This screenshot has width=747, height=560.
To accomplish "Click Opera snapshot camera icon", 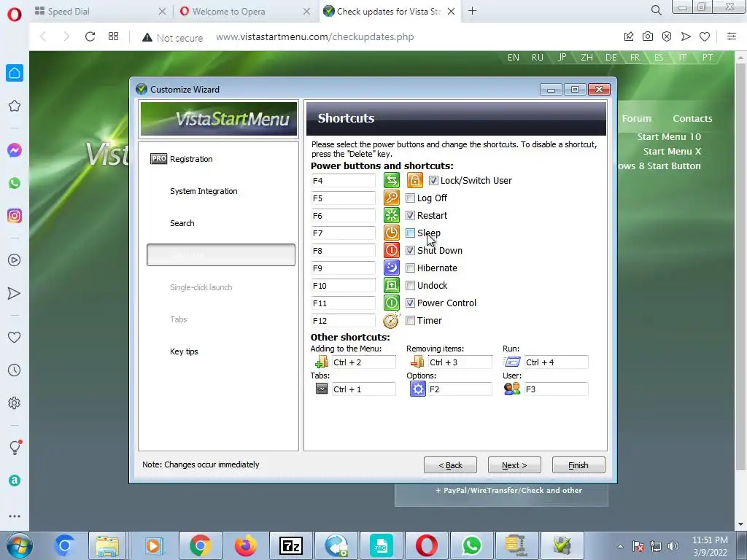I will tap(648, 36).
